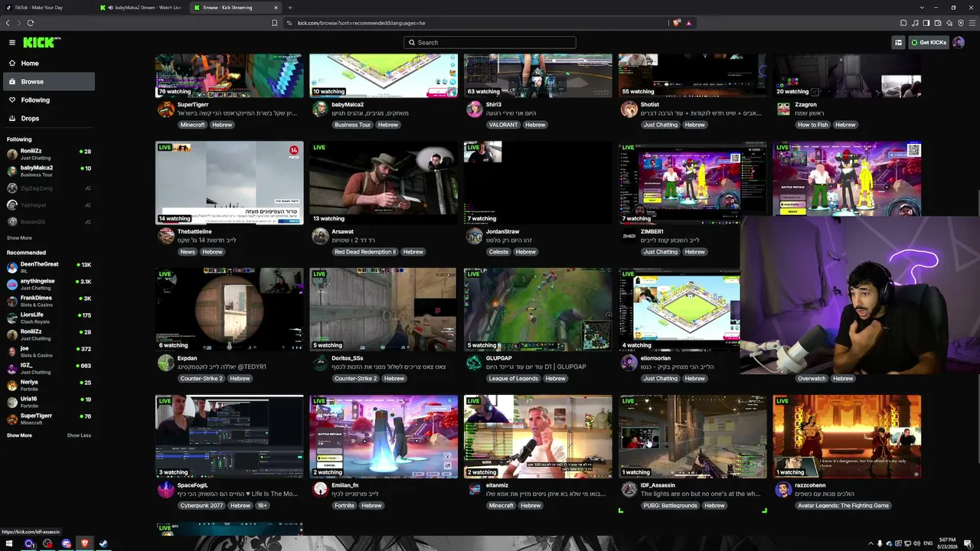Collapse the Kick sidebar with the hamburger icon
The height and width of the screenshot is (551, 980).
click(x=12, y=43)
